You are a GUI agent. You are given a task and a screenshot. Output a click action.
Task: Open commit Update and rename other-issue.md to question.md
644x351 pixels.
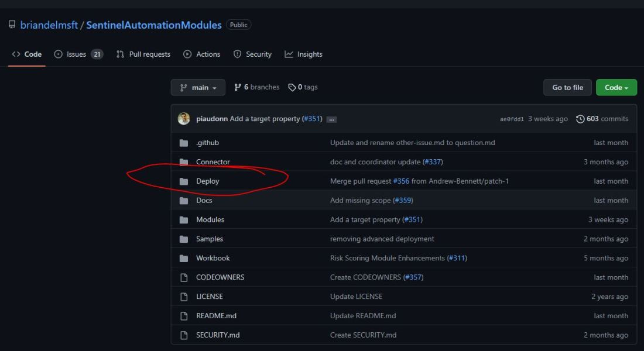tap(412, 143)
